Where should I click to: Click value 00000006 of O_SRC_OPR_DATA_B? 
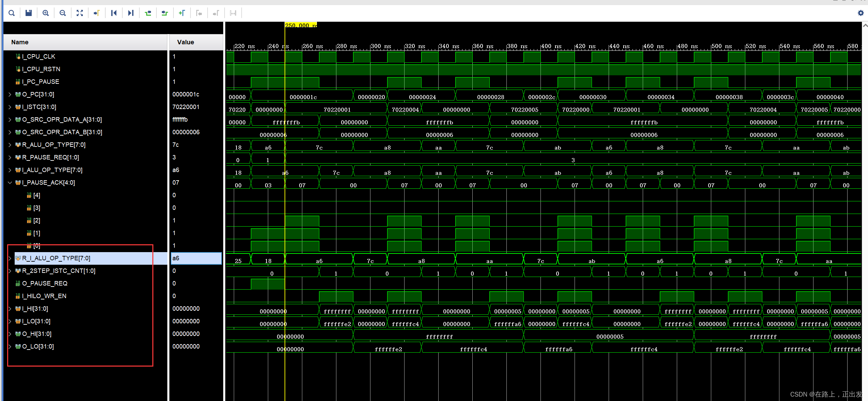(x=186, y=132)
